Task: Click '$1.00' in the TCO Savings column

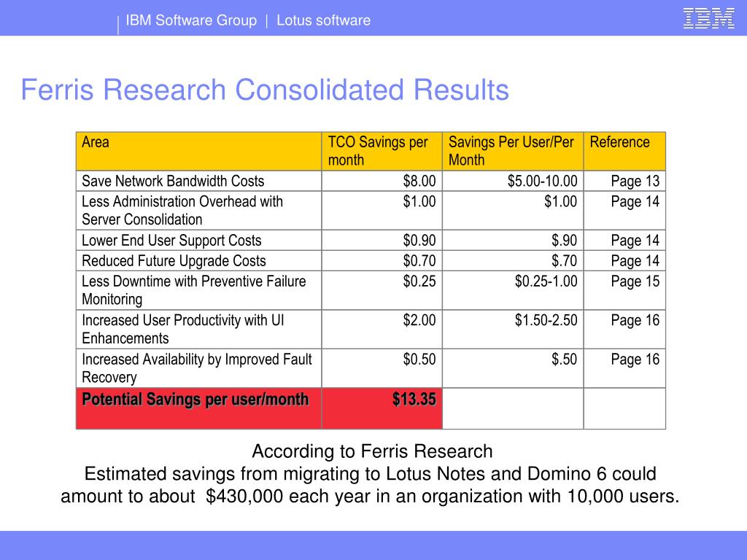Action: coord(382,211)
